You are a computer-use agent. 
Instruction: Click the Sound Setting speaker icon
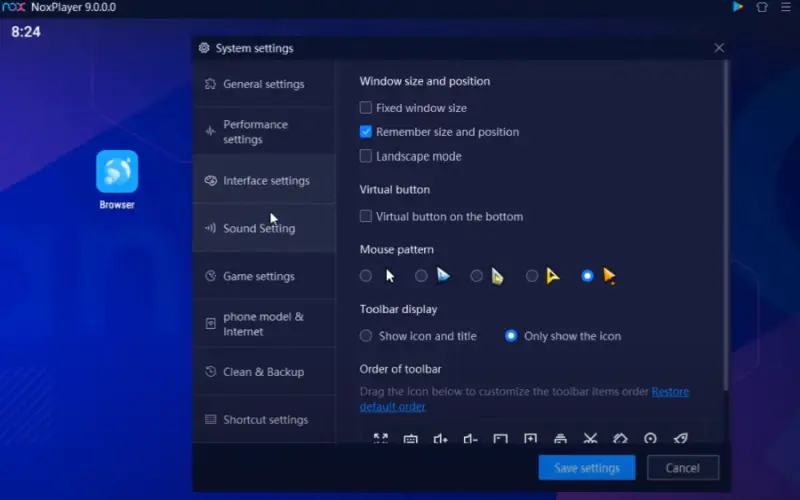click(x=210, y=228)
